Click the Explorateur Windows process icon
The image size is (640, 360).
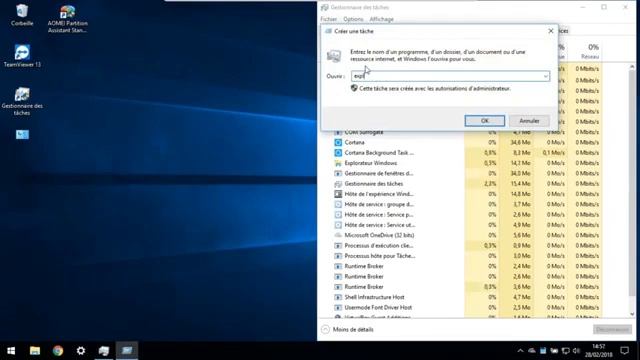pos(338,163)
